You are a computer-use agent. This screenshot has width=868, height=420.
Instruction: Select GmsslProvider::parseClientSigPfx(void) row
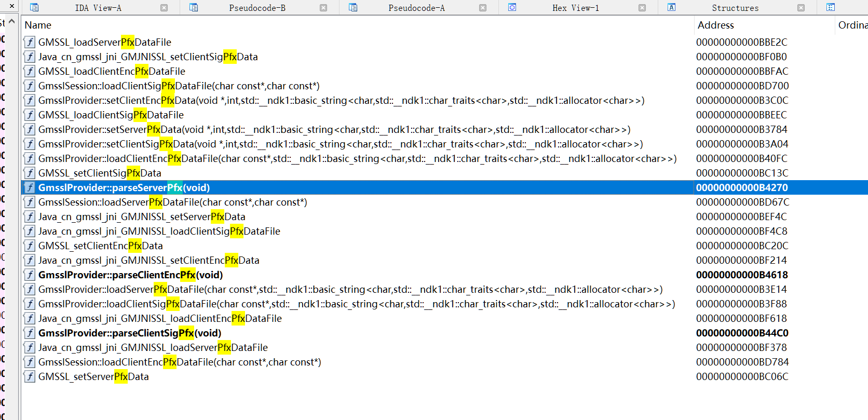click(x=130, y=333)
